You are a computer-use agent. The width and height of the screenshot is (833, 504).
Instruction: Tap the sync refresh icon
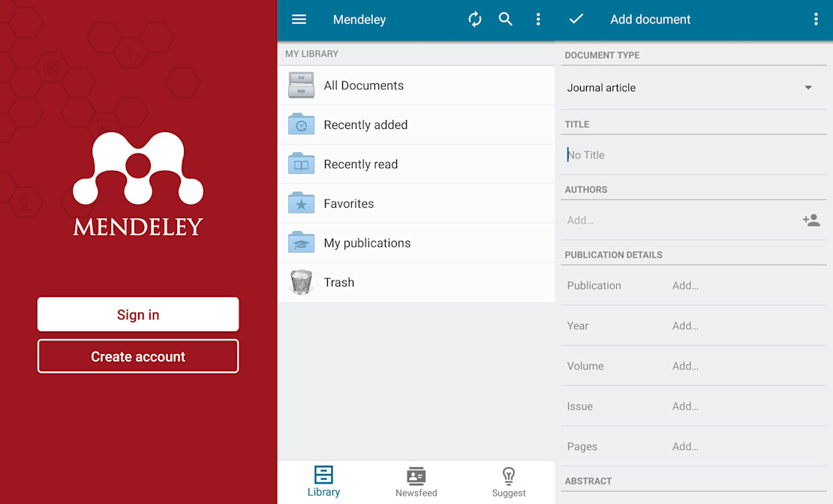475,19
